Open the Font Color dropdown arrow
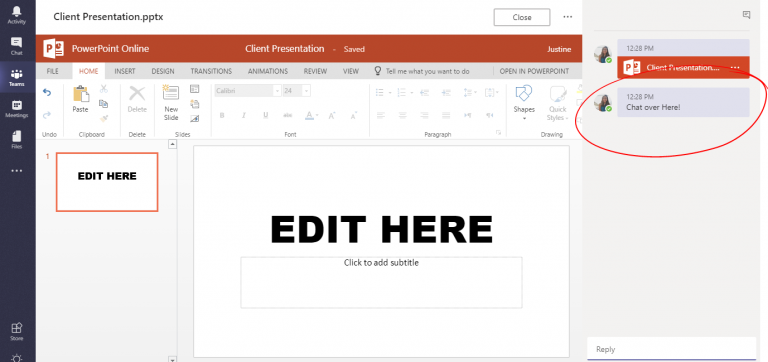This screenshot has height=362, width=768. (x=317, y=116)
